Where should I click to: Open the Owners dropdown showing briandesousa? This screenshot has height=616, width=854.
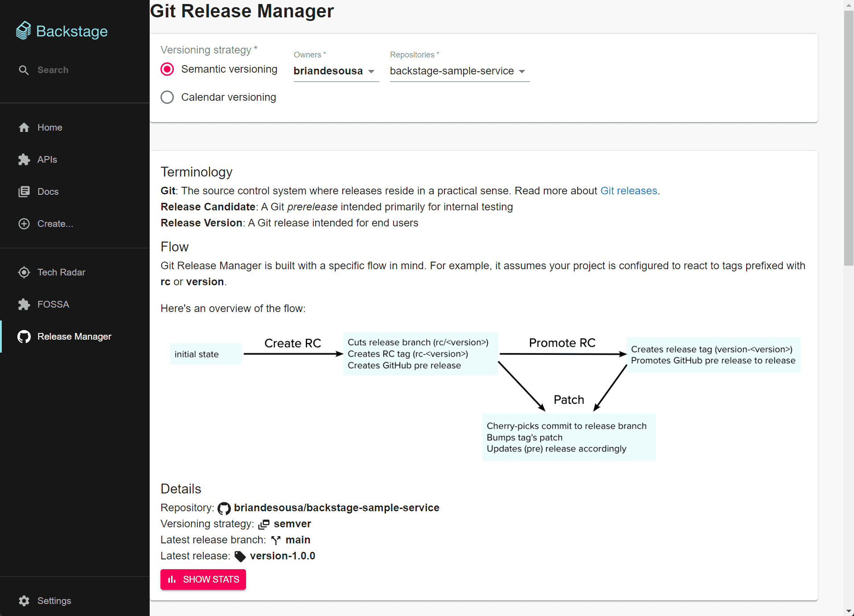pyautogui.click(x=336, y=71)
